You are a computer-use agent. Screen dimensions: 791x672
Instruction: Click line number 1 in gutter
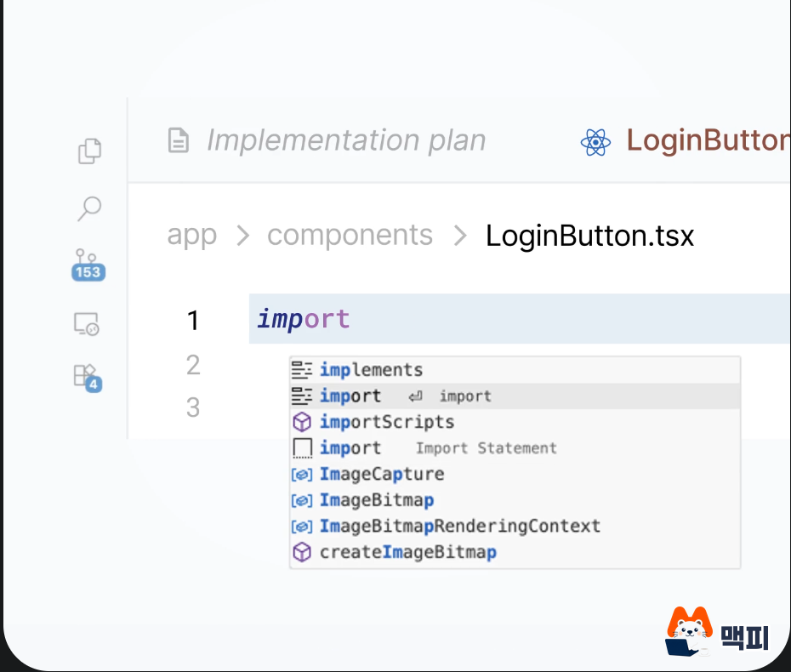[193, 321]
